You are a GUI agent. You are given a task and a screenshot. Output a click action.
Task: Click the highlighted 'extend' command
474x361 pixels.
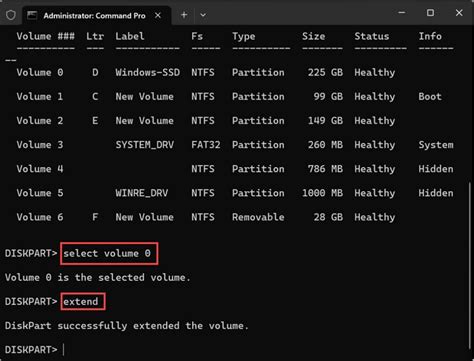click(x=83, y=302)
